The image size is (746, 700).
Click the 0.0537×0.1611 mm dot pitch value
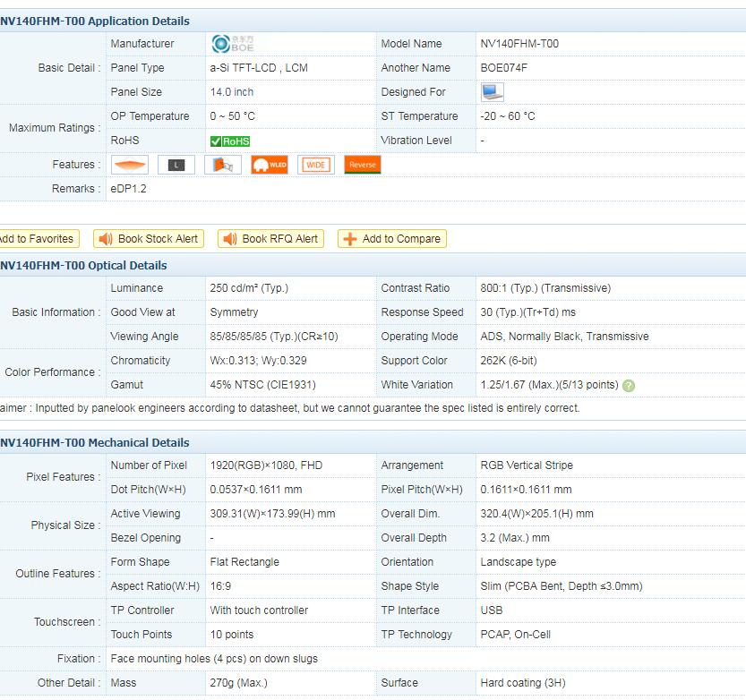pos(256,490)
